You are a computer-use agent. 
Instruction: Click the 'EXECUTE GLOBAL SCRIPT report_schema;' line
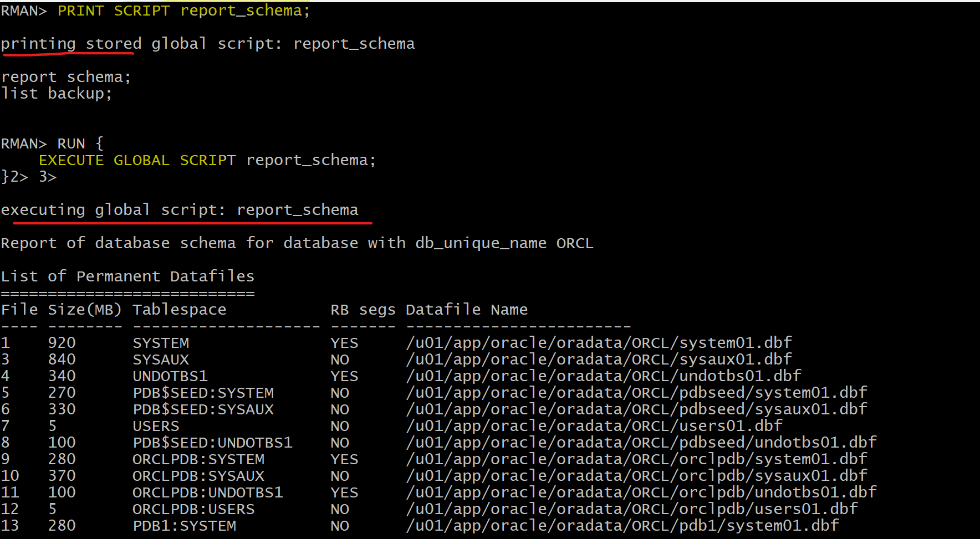(207, 161)
